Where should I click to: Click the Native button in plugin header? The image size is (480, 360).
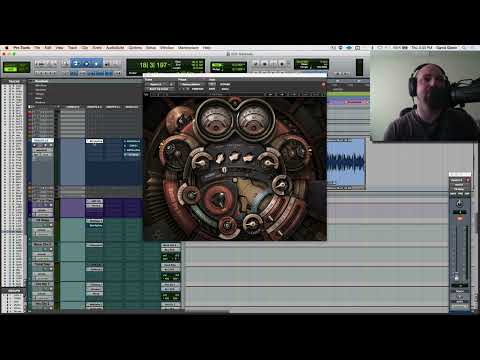(225, 89)
